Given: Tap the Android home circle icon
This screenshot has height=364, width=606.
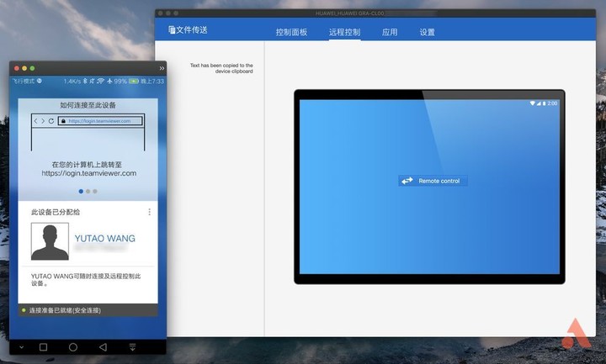Looking at the screenshot, I should (73, 346).
